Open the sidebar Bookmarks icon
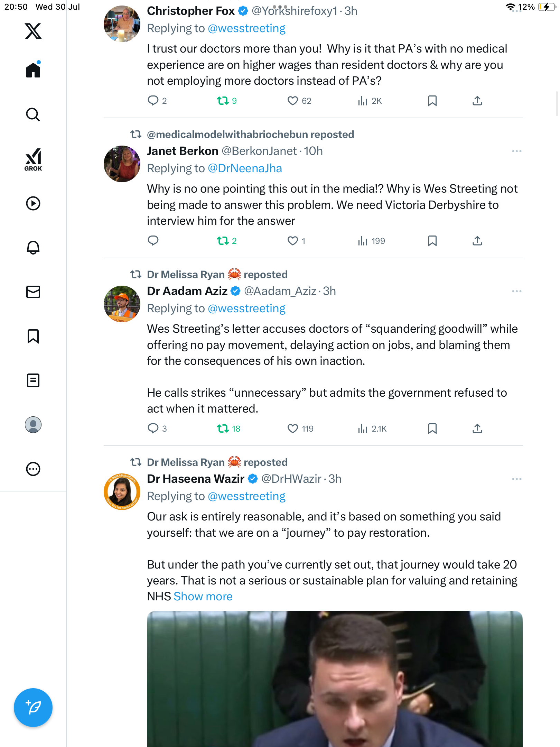560x747 pixels. click(33, 336)
